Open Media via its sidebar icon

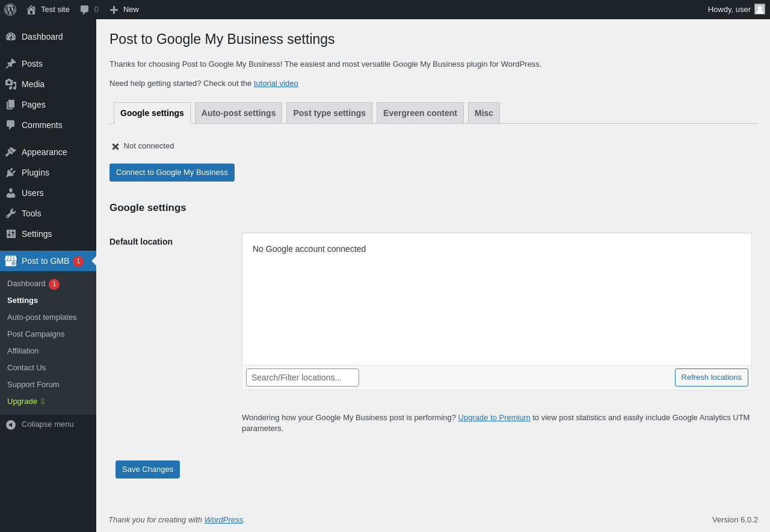tap(11, 84)
